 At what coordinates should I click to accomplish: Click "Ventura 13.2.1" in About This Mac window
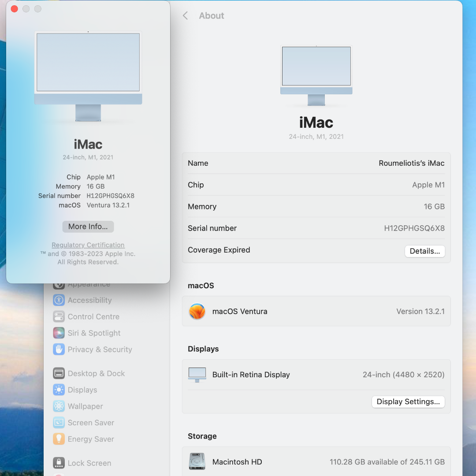tap(108, 205)
